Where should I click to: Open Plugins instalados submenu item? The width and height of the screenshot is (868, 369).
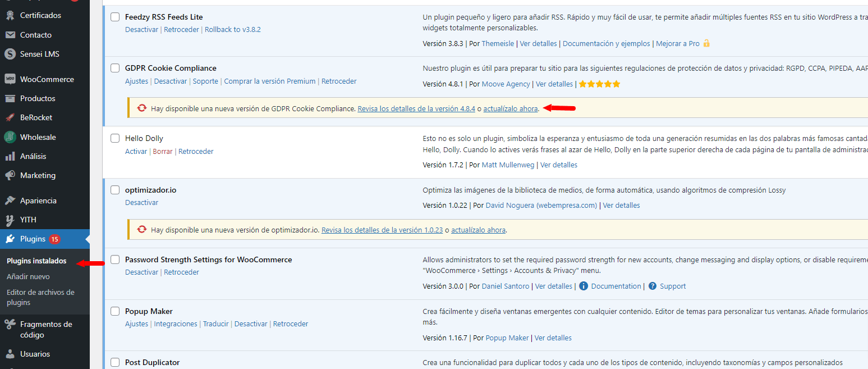(x=36, y=261)
